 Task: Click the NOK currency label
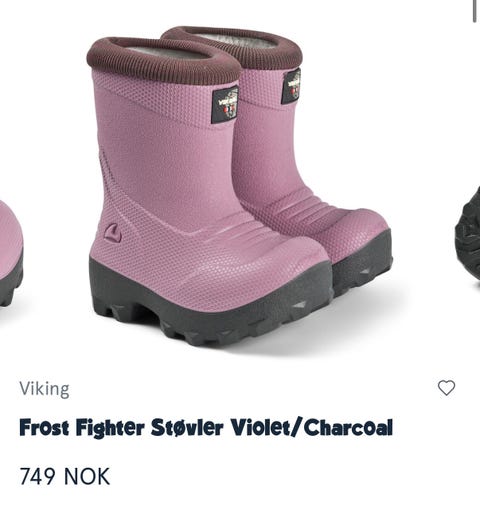click(x=87, y=476)
